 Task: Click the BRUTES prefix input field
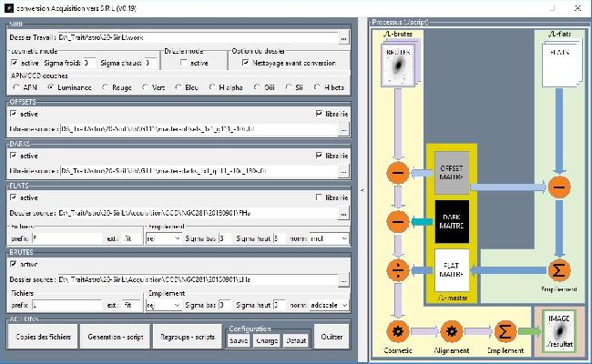pyautogui.click(x=67, y=305)
